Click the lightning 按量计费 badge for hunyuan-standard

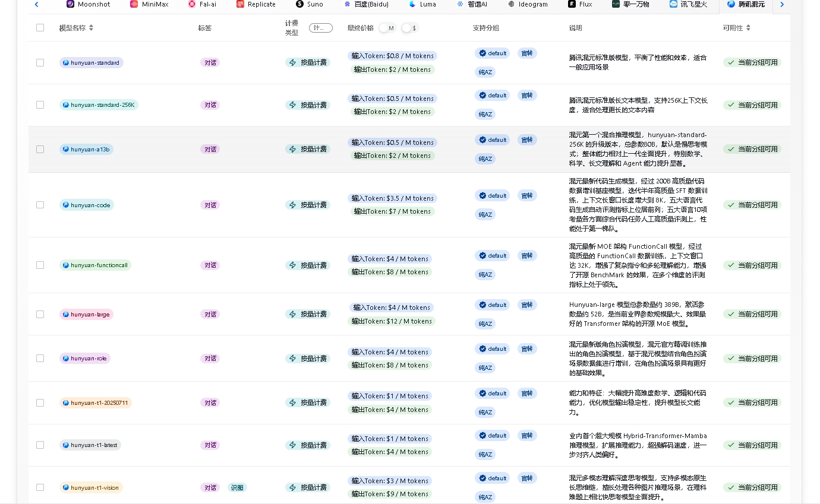308,62
